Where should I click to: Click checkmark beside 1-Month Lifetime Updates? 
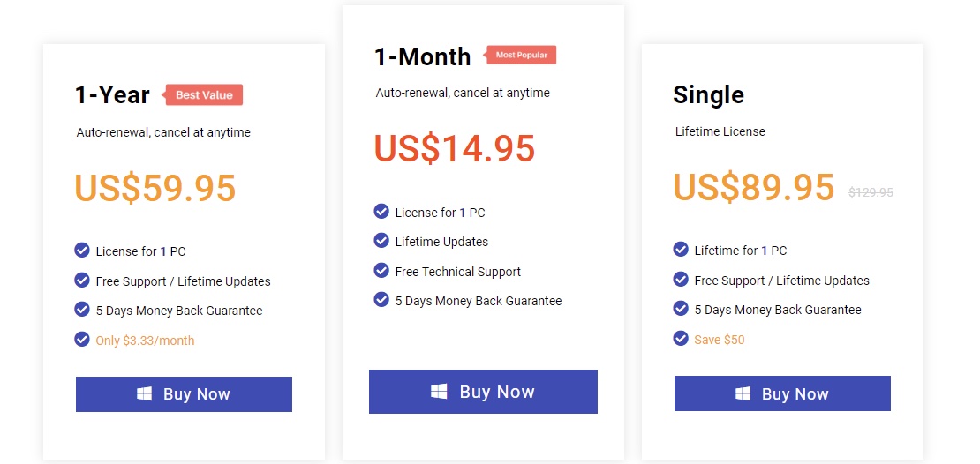(x=381, y=241)
